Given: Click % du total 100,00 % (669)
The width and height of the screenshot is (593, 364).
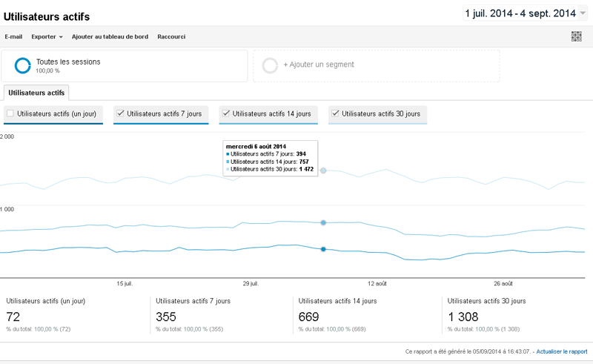Looking at the screenshot, I should [x=332, y=329].
